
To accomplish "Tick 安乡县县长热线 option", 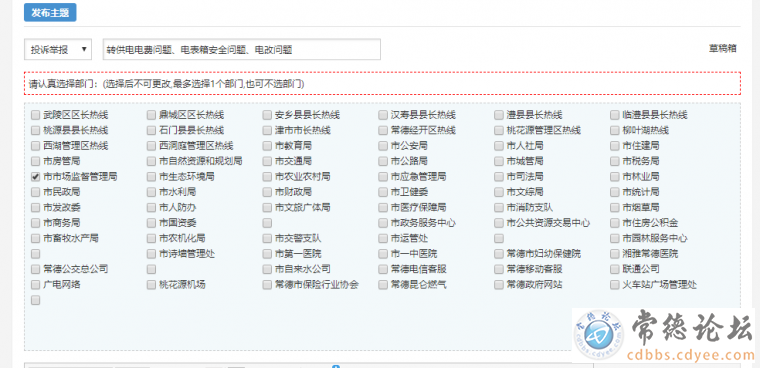I will (267, 115).
